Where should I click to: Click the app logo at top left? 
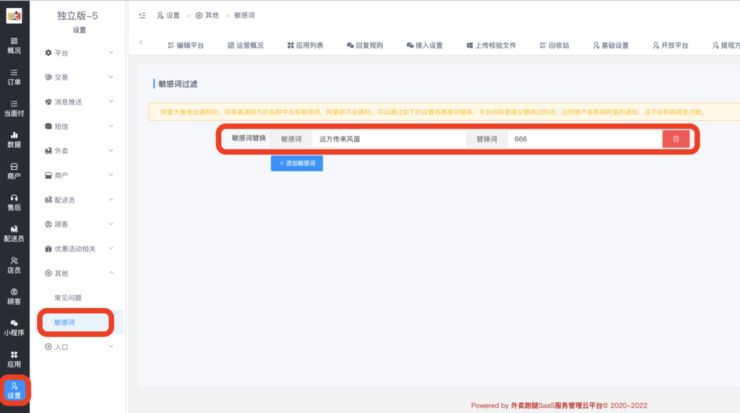coord(14,16)
